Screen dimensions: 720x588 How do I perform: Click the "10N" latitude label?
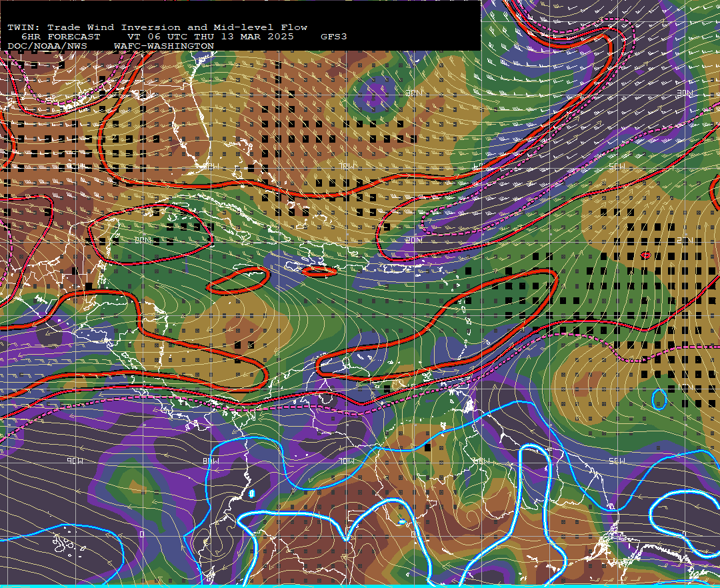(685, 388)
